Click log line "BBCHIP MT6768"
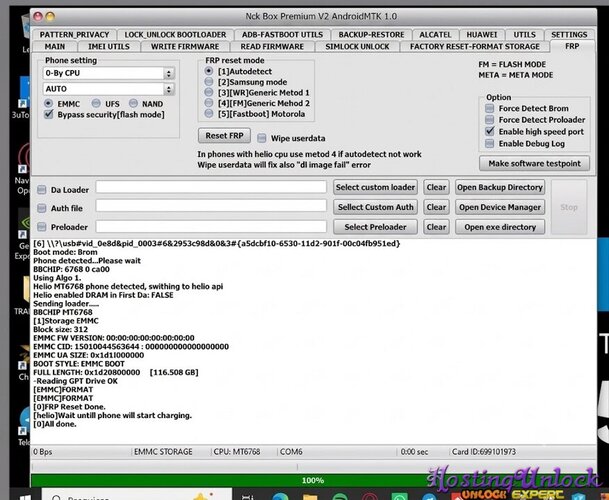Viewport: 609px width, 500px height. [x=63, y=312]
